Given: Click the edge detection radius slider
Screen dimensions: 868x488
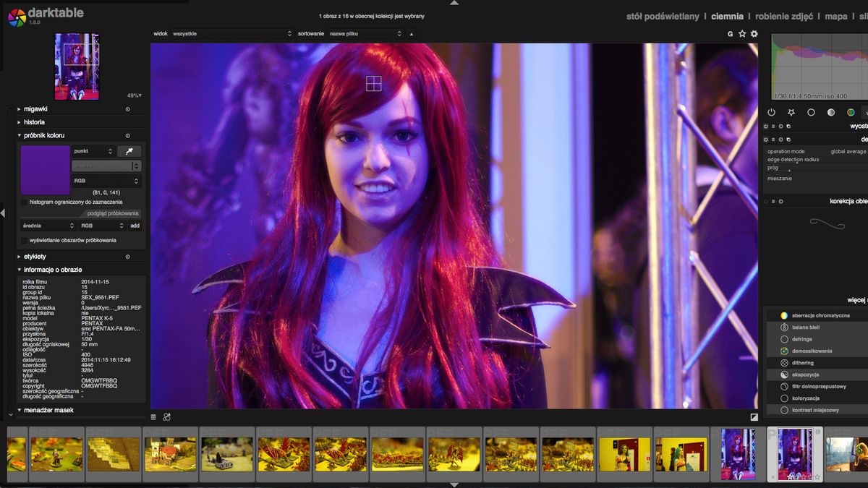Looking at the screenshot, I should click(816, 159).
